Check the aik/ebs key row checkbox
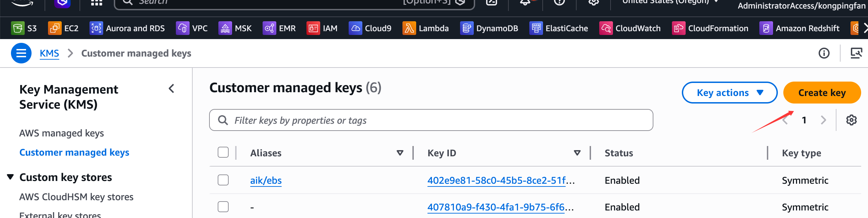 tap(223, 180)
